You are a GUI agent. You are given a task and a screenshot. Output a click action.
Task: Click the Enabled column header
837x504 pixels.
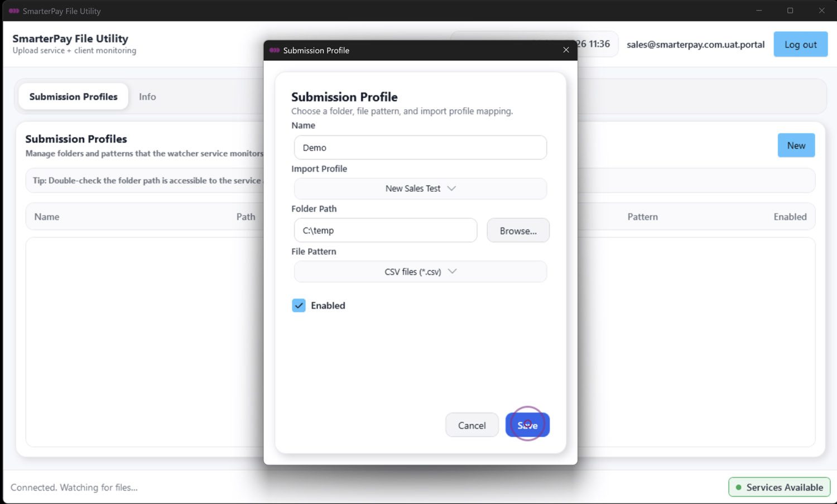[x=790, y=217]
